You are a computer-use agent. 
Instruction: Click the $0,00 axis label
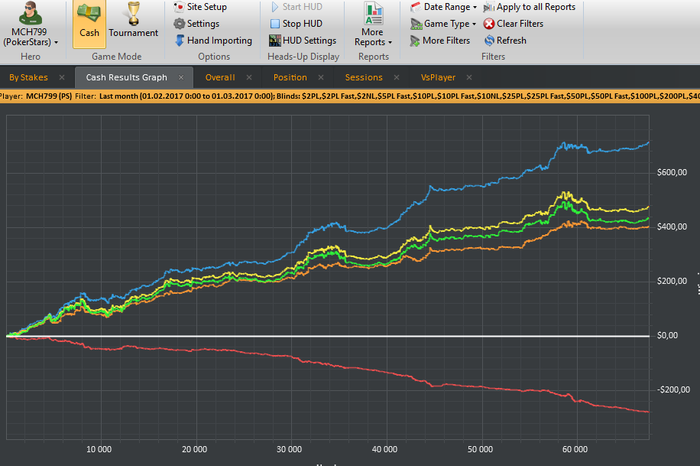[667, 336]
